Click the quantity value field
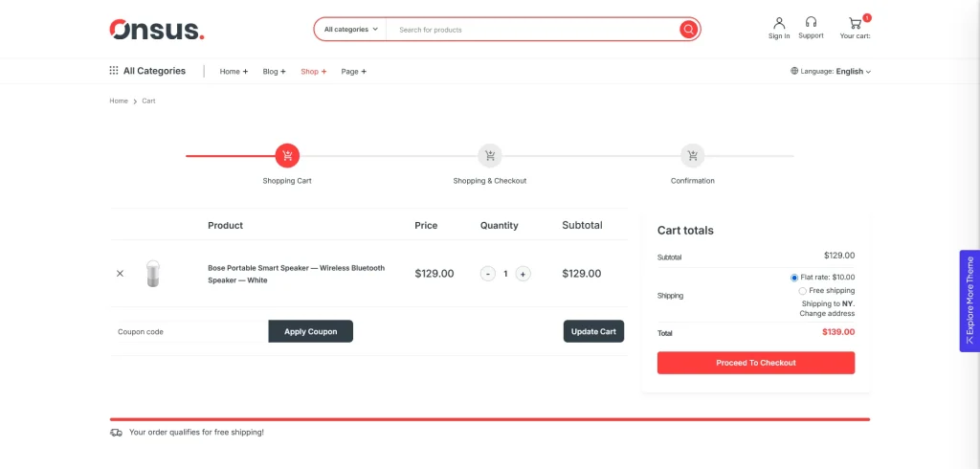The image size is (980, 469). (x=505, y=274)
